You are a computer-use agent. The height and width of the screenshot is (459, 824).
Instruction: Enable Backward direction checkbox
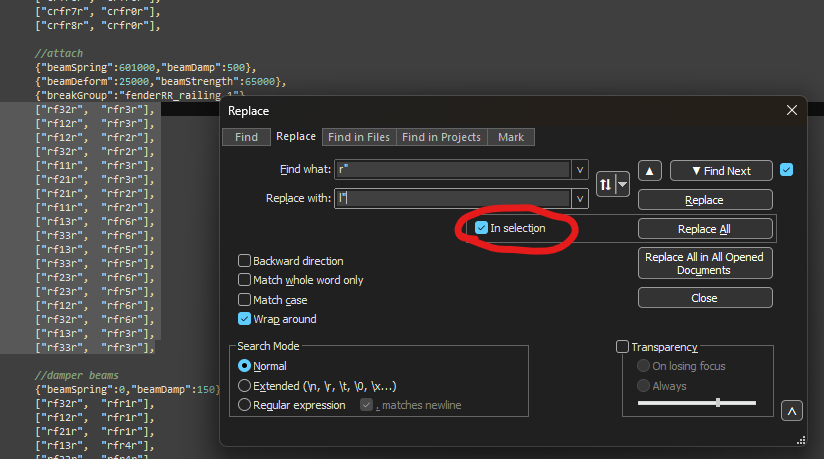pyautogui.click(x=245, y=261)
